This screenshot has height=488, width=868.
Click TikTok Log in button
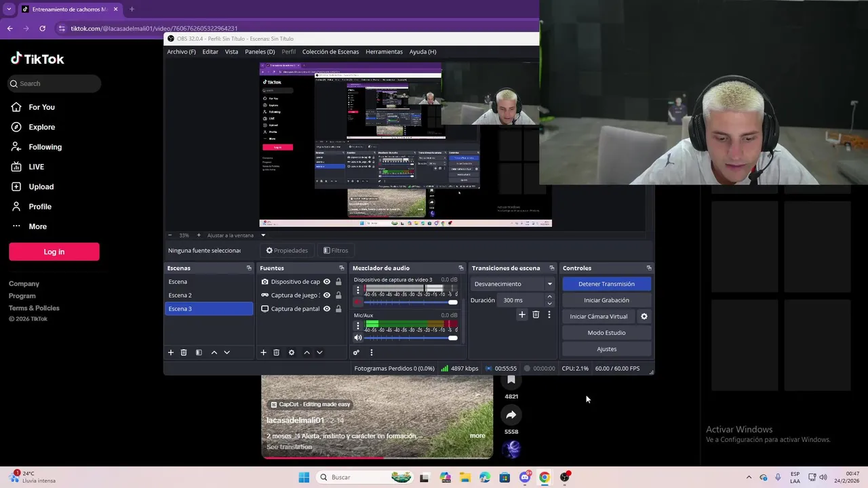54,251
